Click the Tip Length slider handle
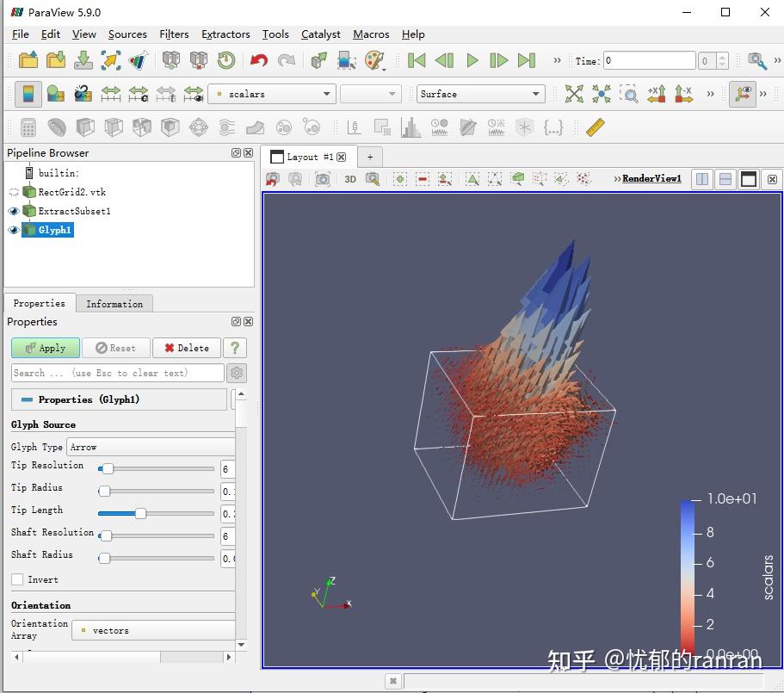 [140, 513]
